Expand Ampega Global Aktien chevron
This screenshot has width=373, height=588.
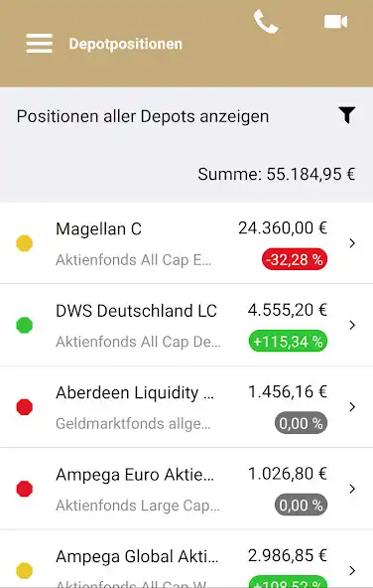pyautogui.click(x=352, y=571)
